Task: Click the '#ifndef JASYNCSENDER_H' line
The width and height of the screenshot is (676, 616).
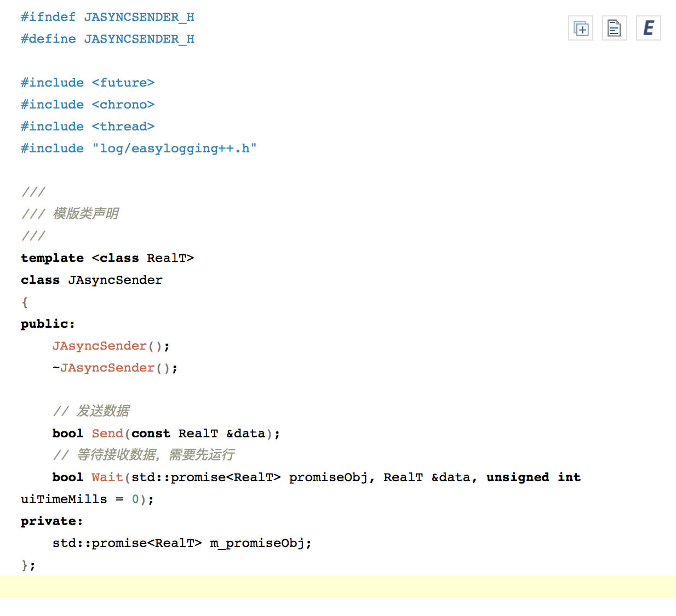Action: (x=107, y=17)
